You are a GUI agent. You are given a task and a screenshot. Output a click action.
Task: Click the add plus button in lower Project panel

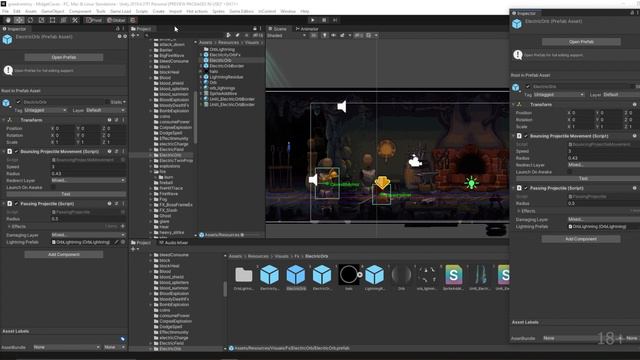click(x=134, y=249)
